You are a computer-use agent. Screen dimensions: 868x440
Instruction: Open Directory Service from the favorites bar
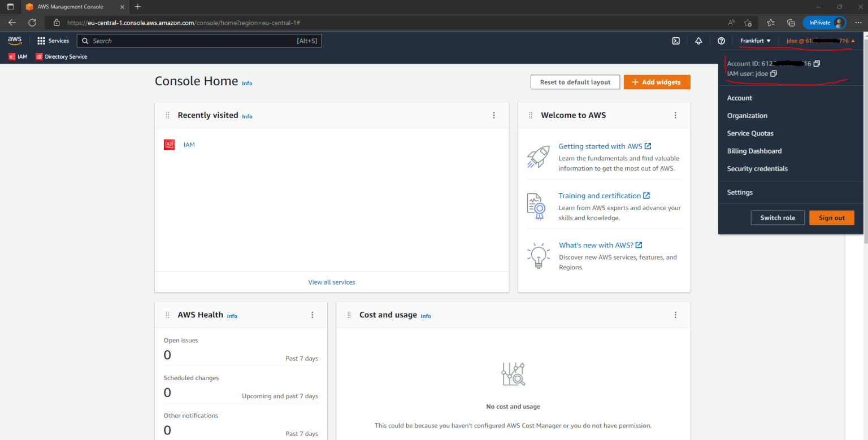coord(61,56)
